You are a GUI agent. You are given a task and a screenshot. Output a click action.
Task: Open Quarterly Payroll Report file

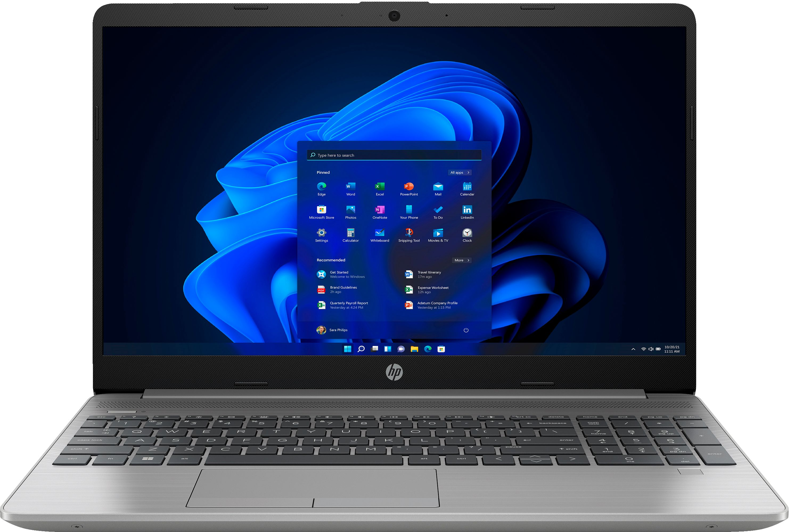click(347, 308)
